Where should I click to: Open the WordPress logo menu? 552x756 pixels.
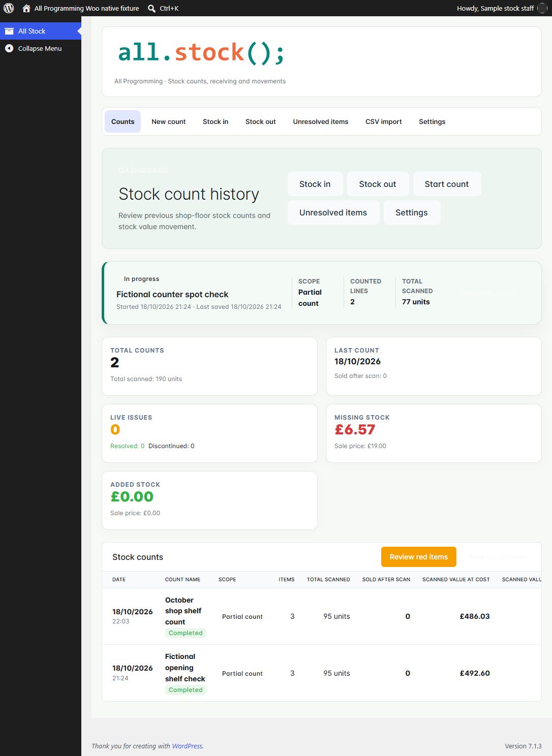click(9, 8)
